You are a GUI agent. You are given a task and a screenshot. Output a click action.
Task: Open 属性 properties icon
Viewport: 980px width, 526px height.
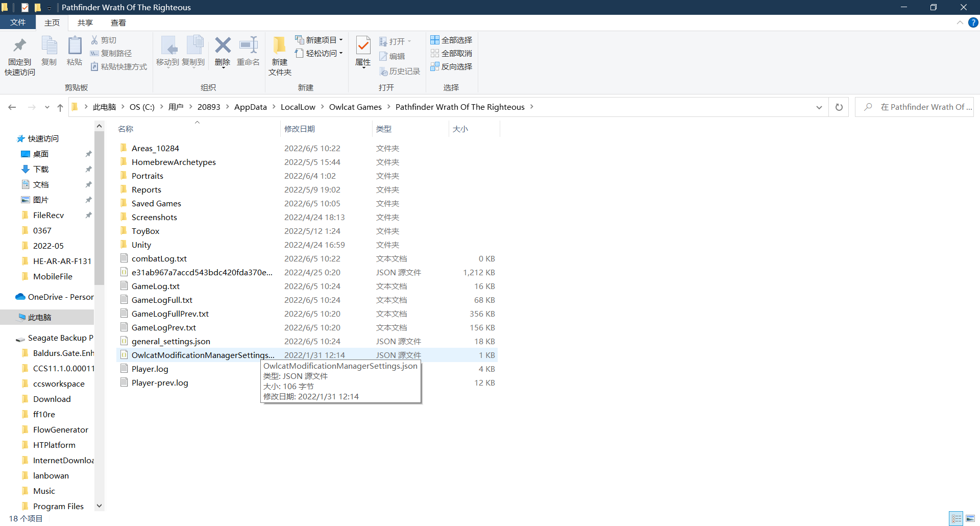(x=363, y=45)
